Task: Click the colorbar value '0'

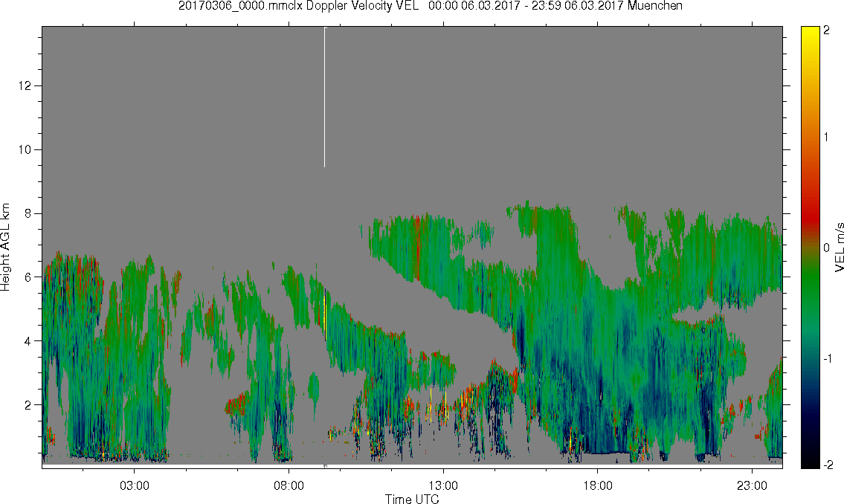Action: point(827,248)
